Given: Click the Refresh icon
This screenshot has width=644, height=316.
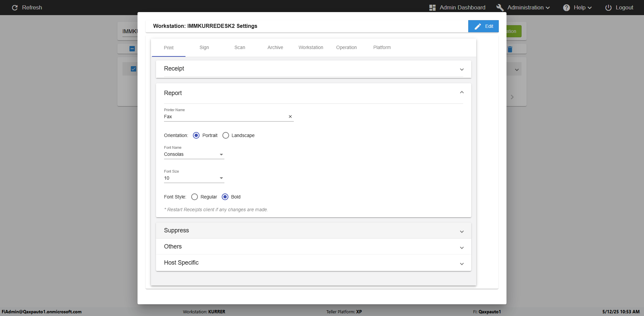Looking at the screenshot, I should [x=15, y=7].
